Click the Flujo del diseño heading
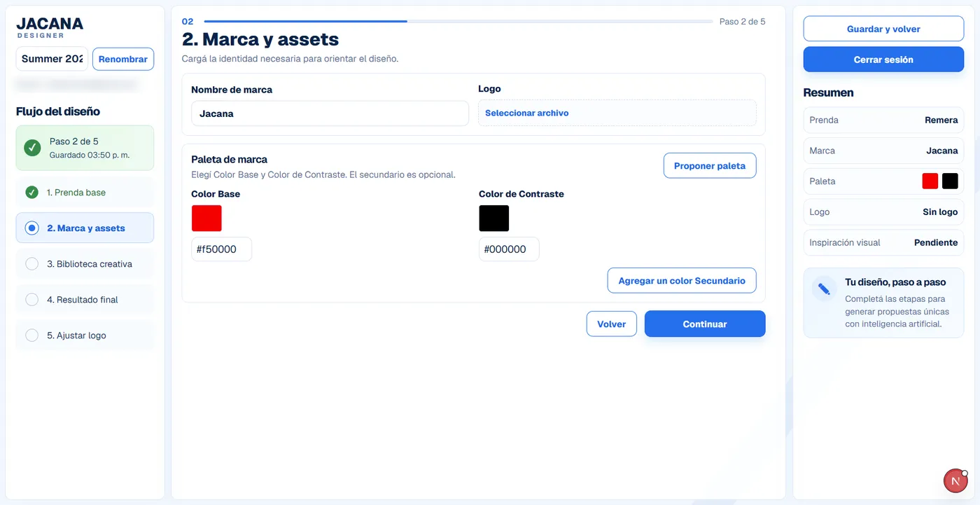980x505 pixels. coord(58,111)
